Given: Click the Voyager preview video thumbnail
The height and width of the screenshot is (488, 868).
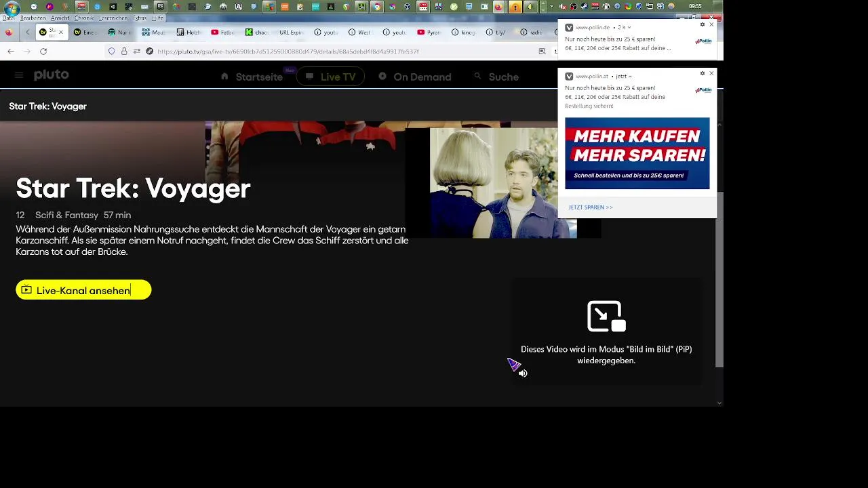Looking at the screenshot, I should coord(503,183).
